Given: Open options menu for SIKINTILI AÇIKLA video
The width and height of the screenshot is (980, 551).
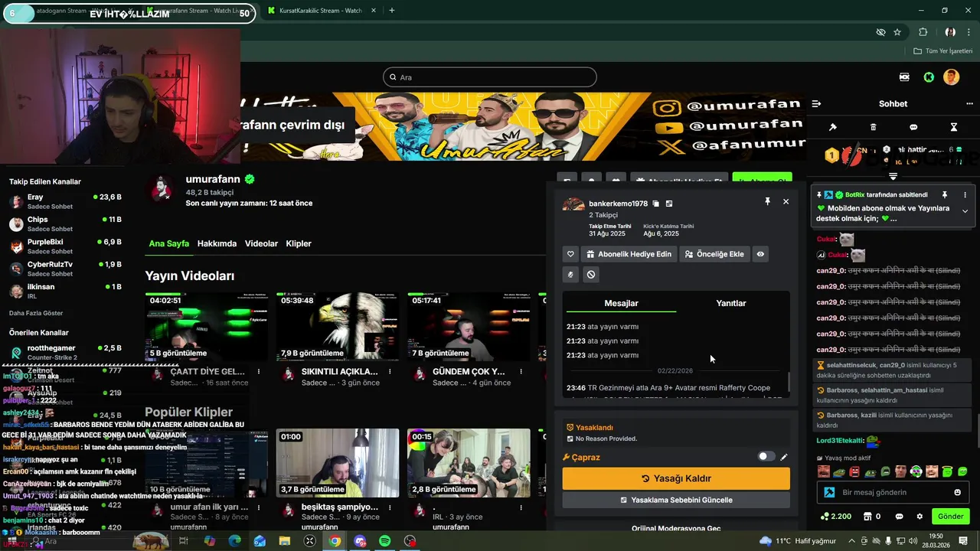Looking at the screenshot, I should coord(390,372).
